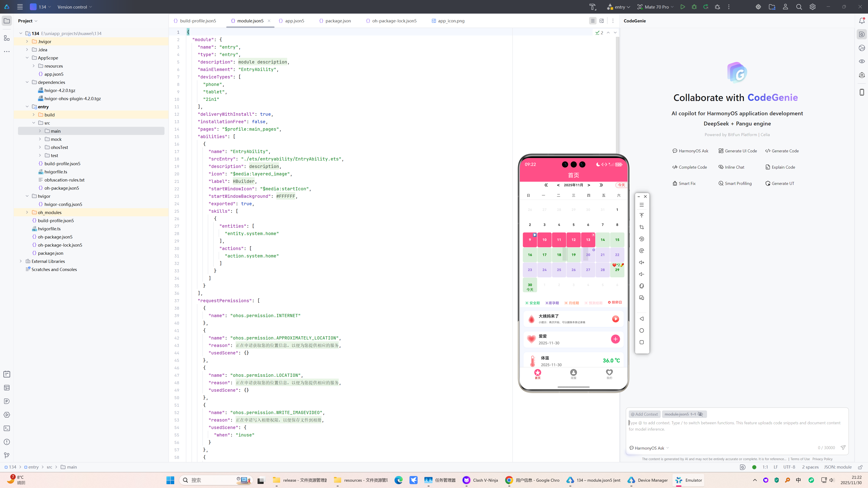868x488 pixels.
Task: Open the Search Everywhere magnifier icon
Action: coord(799,7)
